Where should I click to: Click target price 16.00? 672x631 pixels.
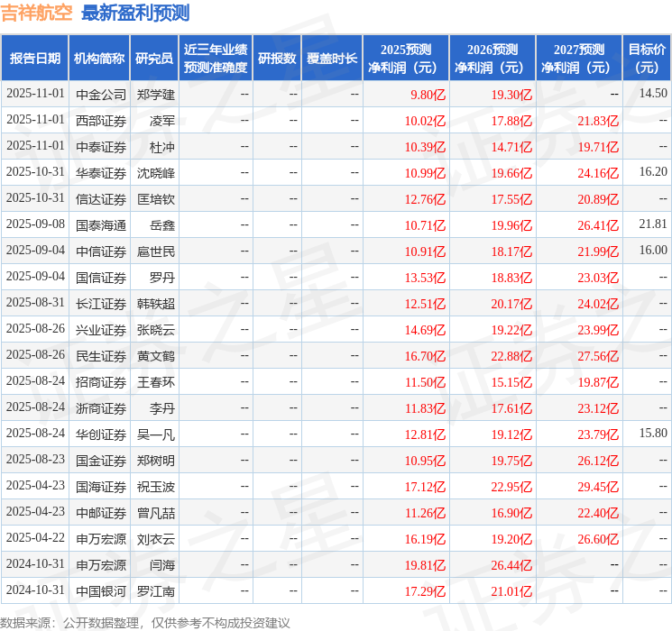653,251
